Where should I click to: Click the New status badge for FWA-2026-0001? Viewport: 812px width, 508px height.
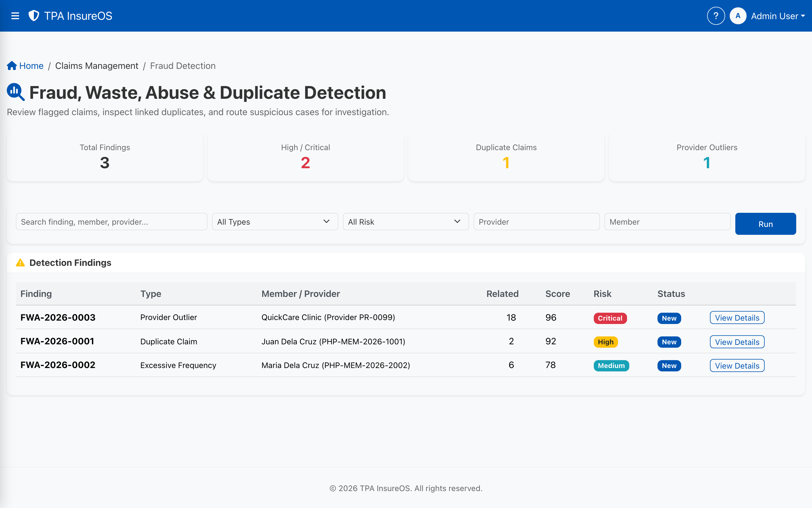669,342
